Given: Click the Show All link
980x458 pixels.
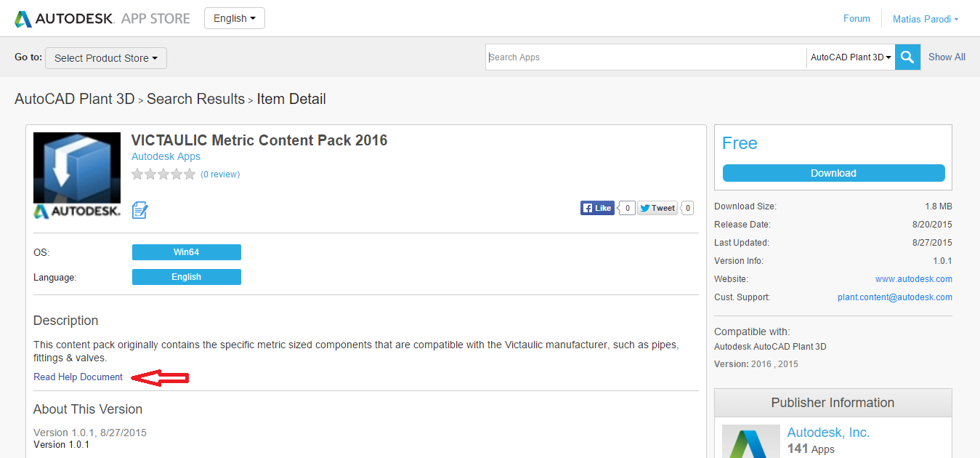Looking at the screenshot, I should [x=947, y=57].
